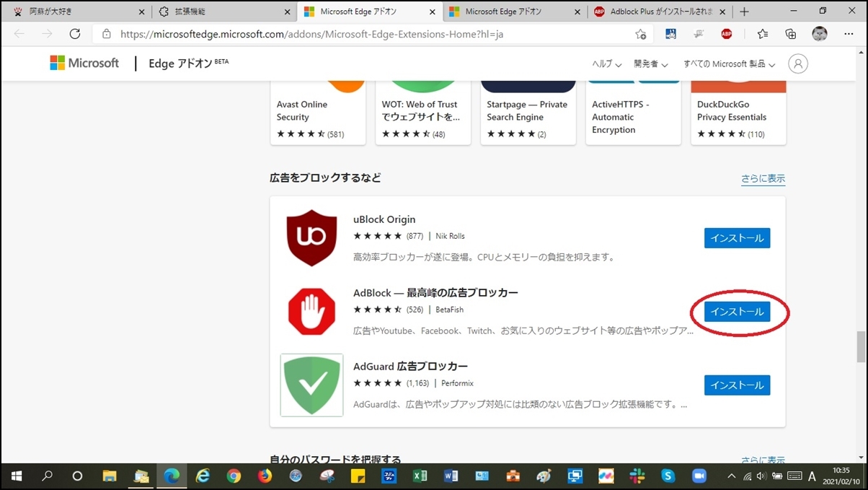The image size is (868, 490).
Task: Install the uBlock Origin extension
Action: [x=737, y=238]
